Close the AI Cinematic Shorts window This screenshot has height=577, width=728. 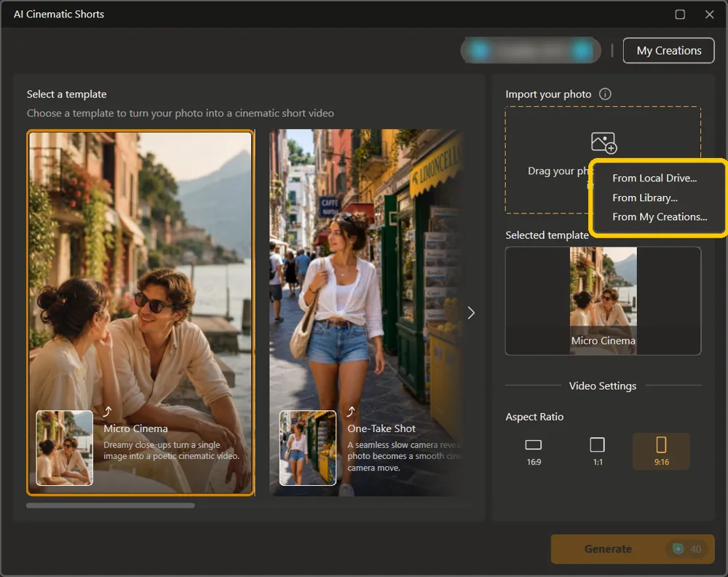[709, 15]
